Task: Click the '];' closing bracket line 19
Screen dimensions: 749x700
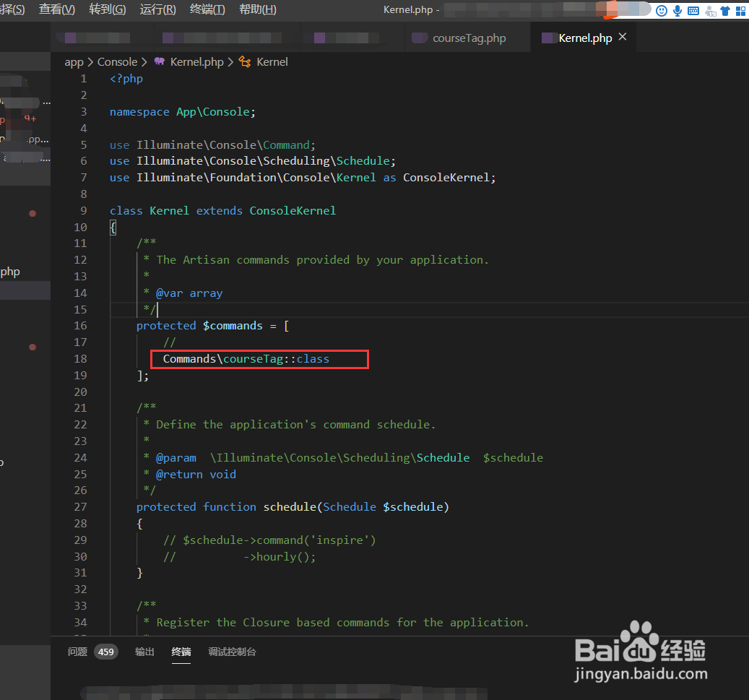Action: pyautogui.click(x=143, y=376)
